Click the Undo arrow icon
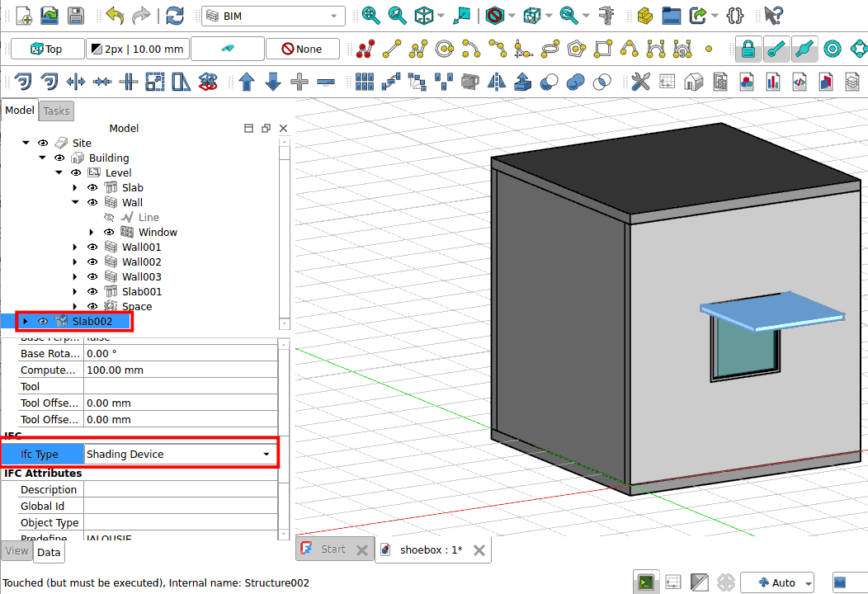The width and height of the screenshot is (868, 594). pos(115,16)
